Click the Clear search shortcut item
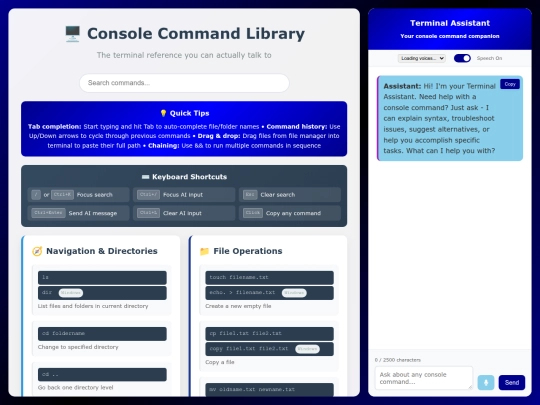This screenshot has width=540, height=405. pyautogui.click(x=290, y=195)
